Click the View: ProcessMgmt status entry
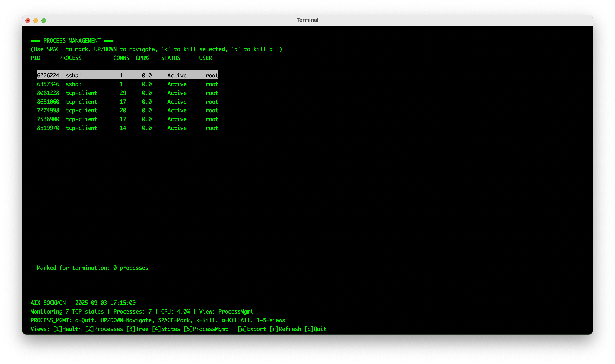 [226, 312]
